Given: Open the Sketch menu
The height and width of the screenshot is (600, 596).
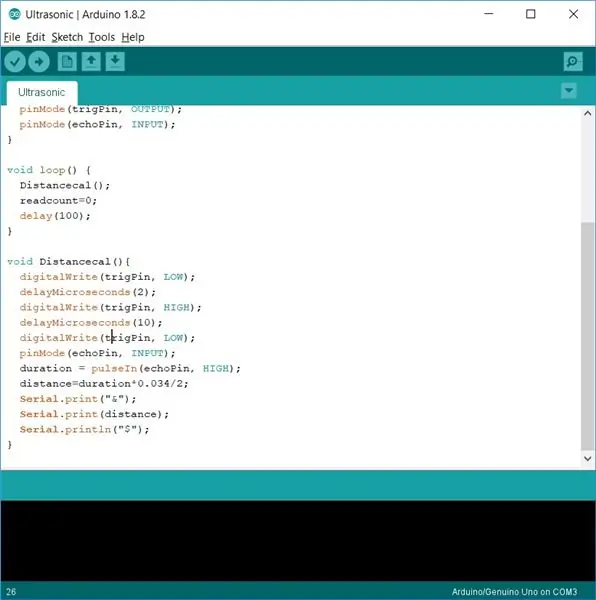Looking at the screenshot, I should (67, 37).
